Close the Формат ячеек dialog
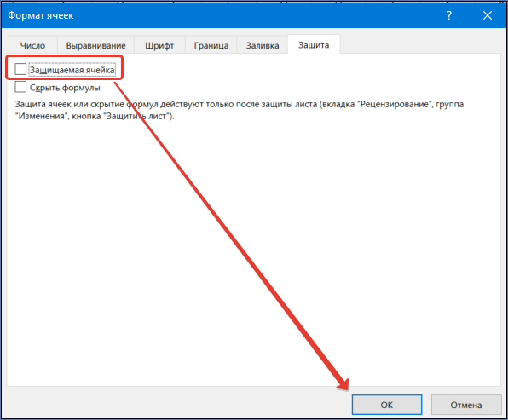Image resolution: width=508 pixels, height=420 pixels. point(488,15)
